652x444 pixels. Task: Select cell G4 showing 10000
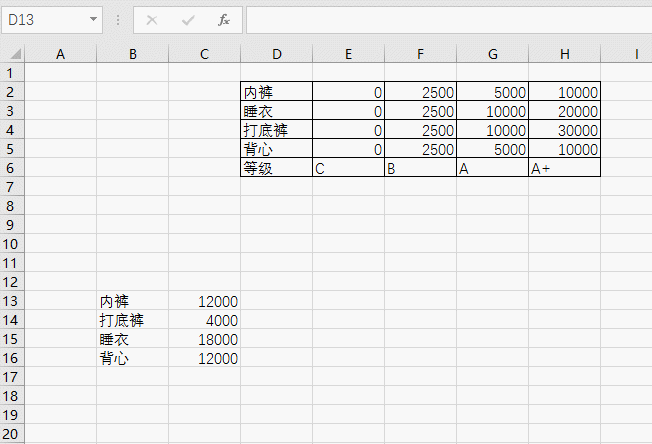pos(493,130)
